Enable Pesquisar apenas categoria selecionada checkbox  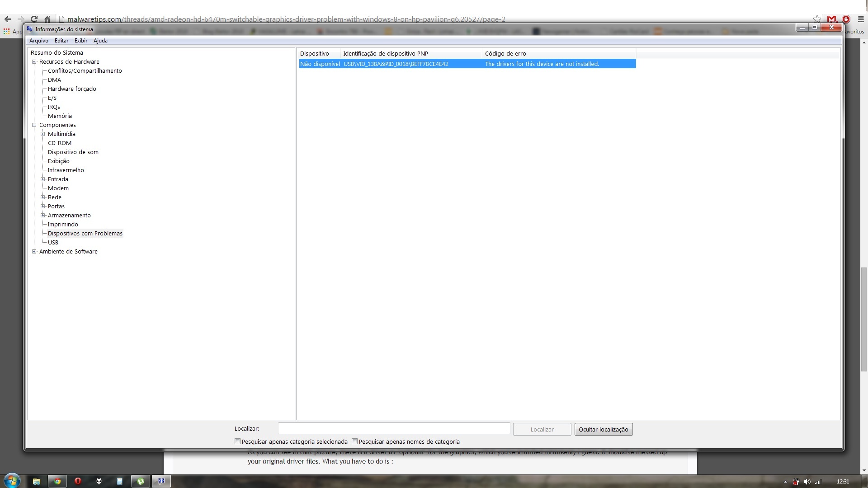point(237,441)
